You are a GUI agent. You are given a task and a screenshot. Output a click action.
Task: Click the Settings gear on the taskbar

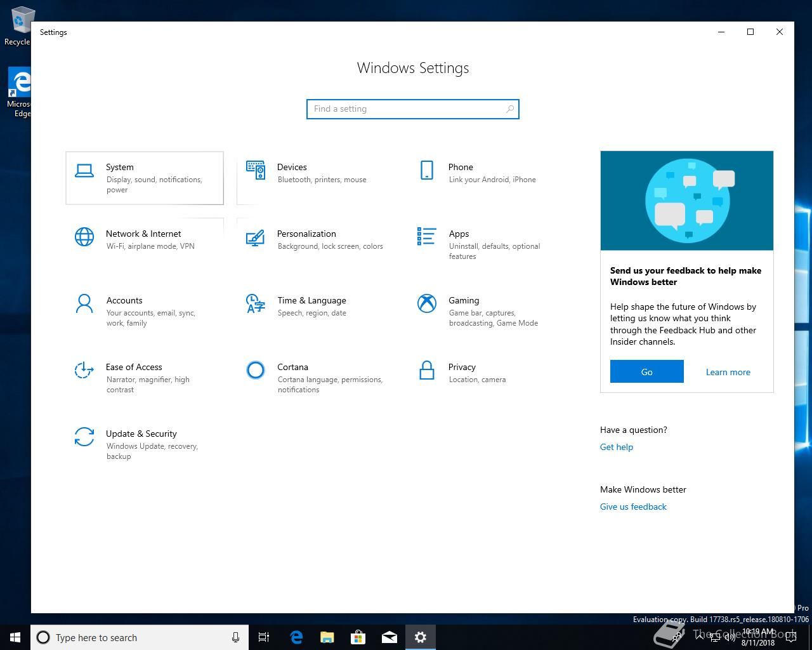[x=421, y=637]
